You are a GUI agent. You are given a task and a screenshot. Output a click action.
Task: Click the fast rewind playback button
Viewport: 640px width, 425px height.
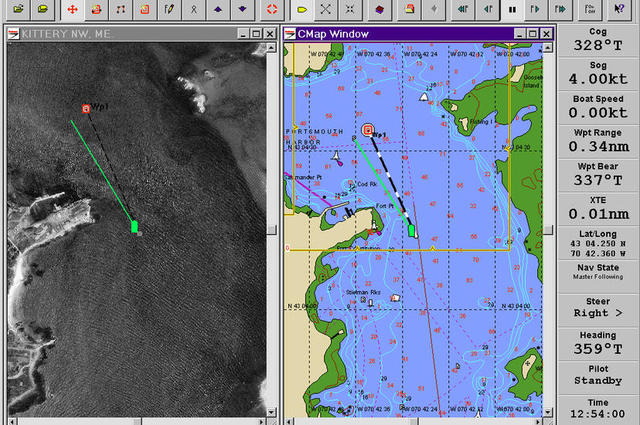463,9
